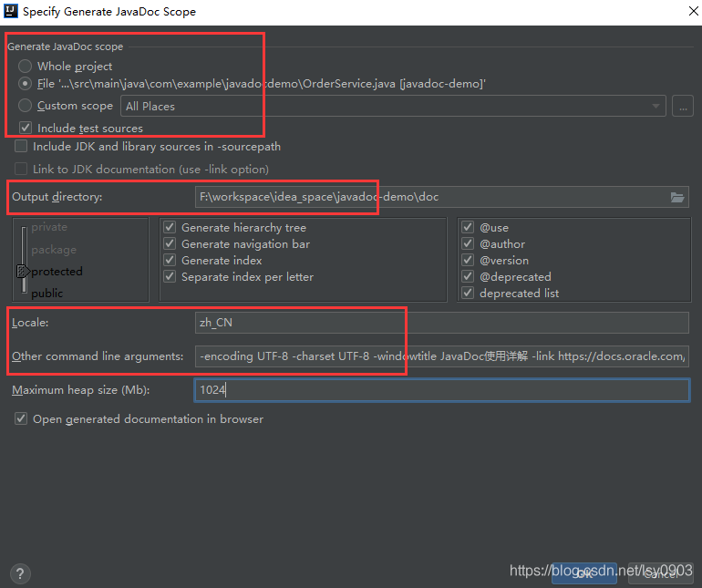Screen dimensions: 702x588
Task: Toggle the deprecated list checkbox
Action: [468, 294]
